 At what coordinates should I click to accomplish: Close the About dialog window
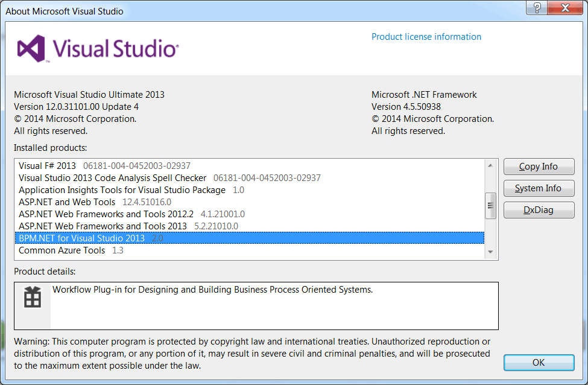click(565, 7)
